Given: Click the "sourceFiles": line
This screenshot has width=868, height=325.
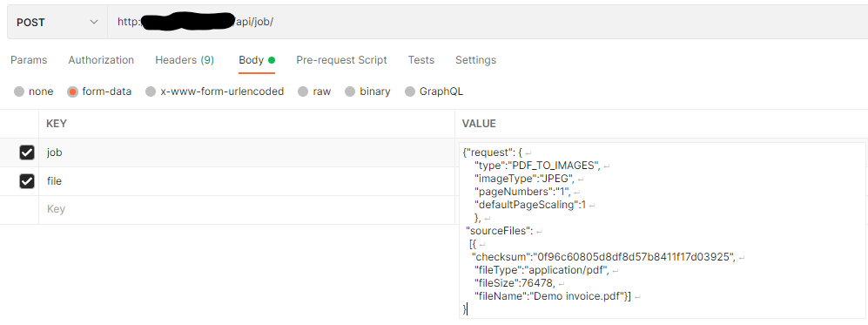Looking at the screenshot, I should (500, 231).
